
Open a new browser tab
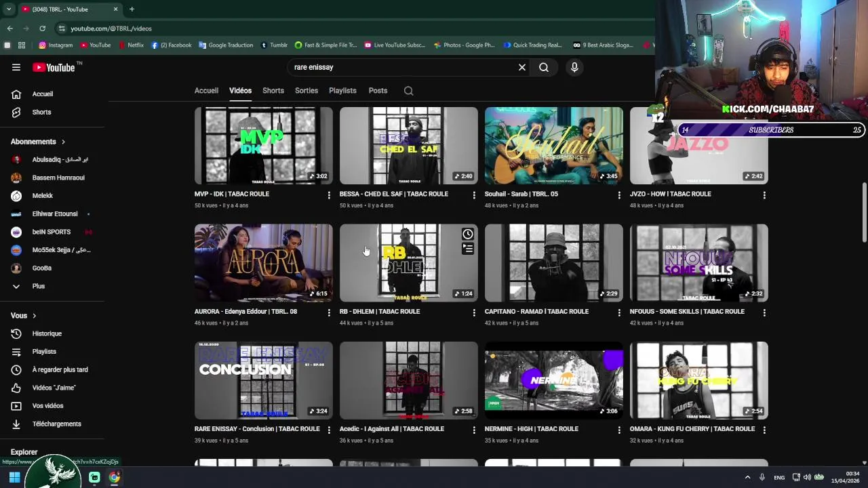(132, 9)
